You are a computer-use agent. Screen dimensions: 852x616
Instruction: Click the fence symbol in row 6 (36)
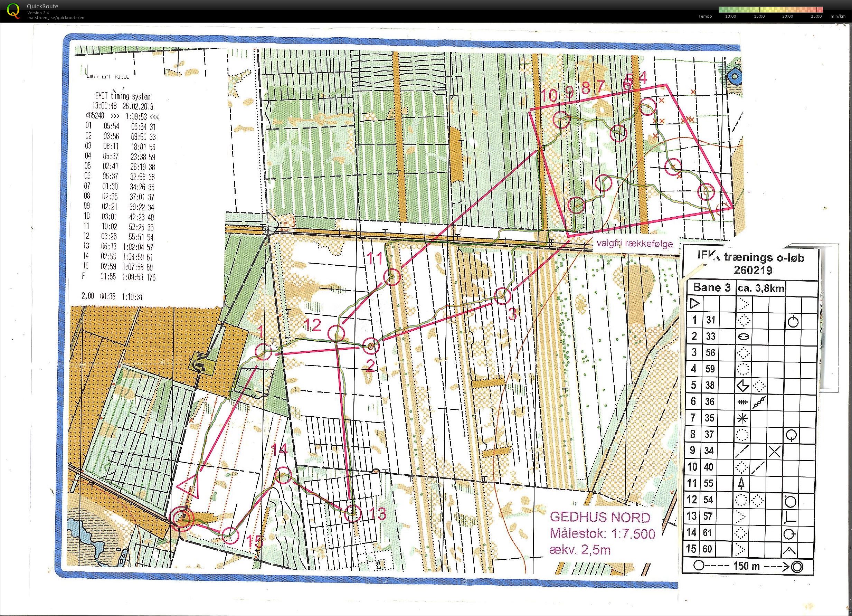[742, 402]
